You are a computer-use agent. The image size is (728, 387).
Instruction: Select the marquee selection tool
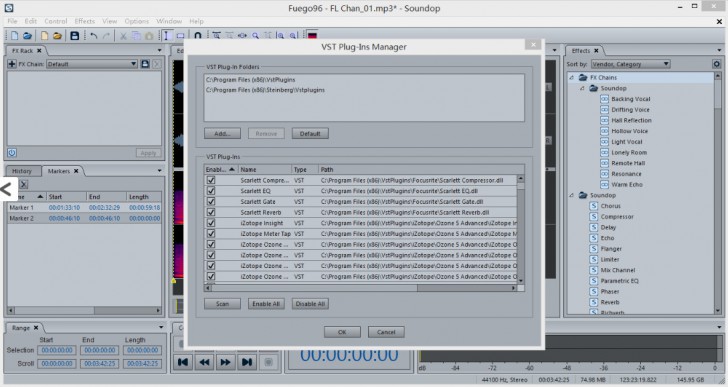tap(180, 36)
